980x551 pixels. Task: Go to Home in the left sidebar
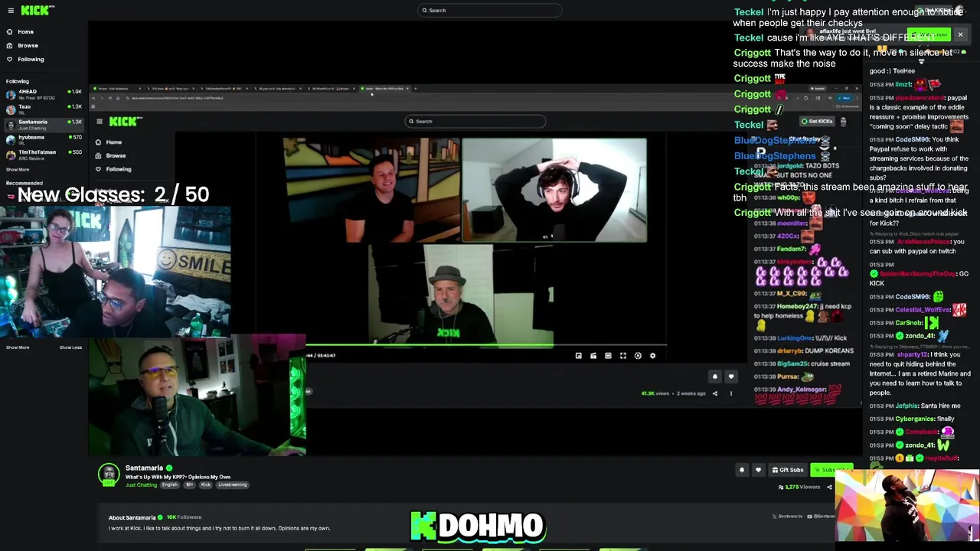pos(25,31)
